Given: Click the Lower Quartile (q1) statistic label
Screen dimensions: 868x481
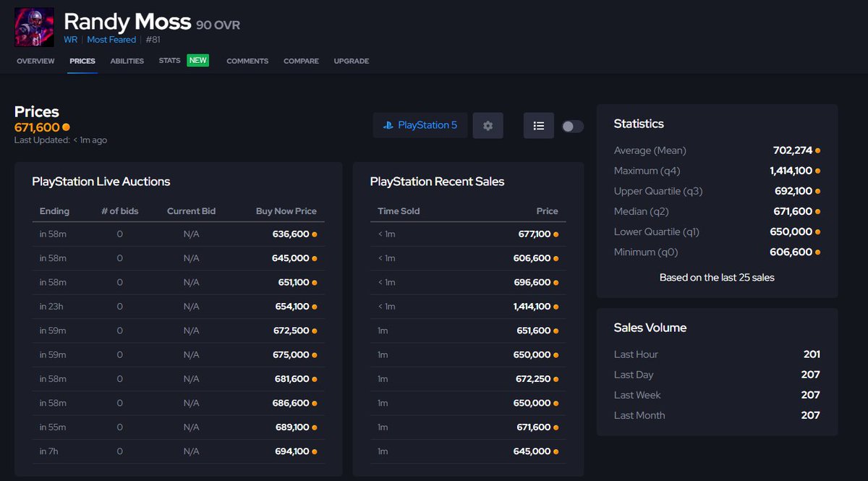Looking at the screenshot, I should (x=655, y=231).
